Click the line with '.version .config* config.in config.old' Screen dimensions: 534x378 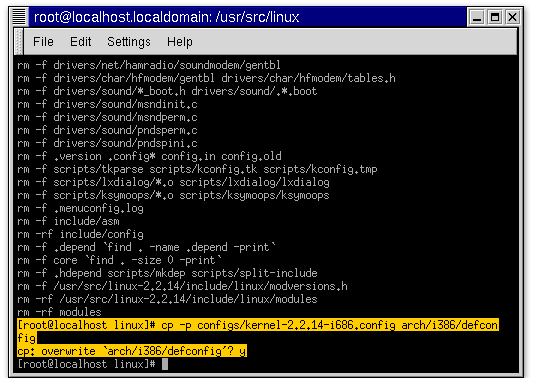(x=149, y=156)
